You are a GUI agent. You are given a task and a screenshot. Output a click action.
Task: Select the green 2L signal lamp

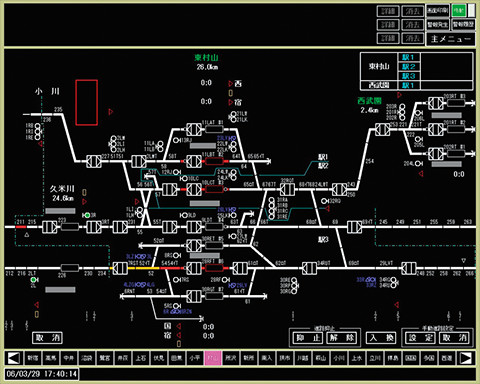pos(33,280)
